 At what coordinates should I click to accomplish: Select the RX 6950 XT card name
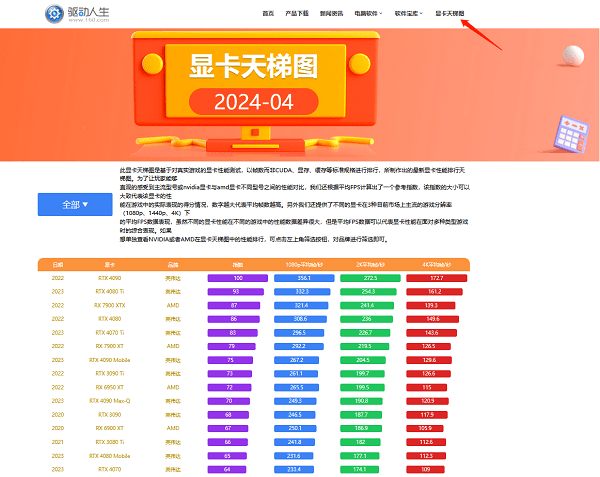point(110,387)
